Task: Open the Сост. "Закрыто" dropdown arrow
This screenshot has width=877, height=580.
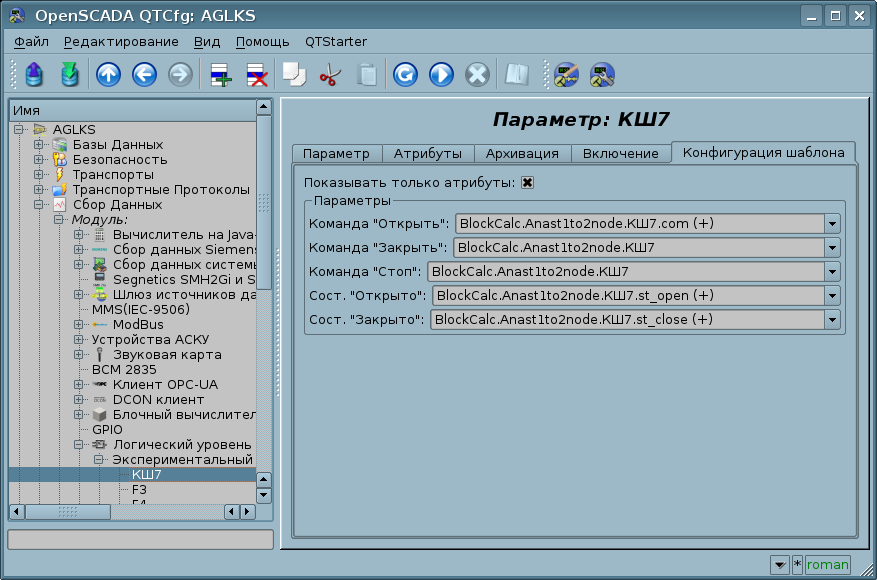Action: coord(832,319)
